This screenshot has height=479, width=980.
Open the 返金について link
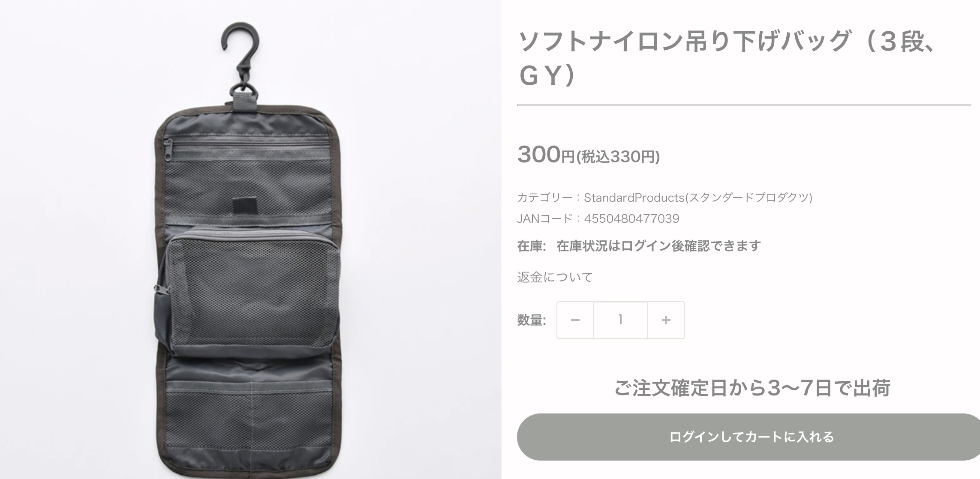(x=555, y=277)
